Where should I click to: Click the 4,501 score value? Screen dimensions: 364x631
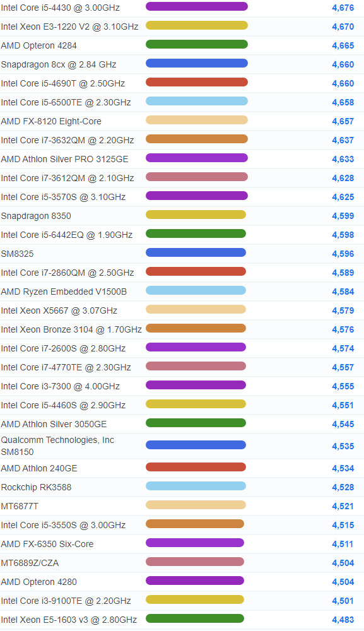tap(343, 601)
